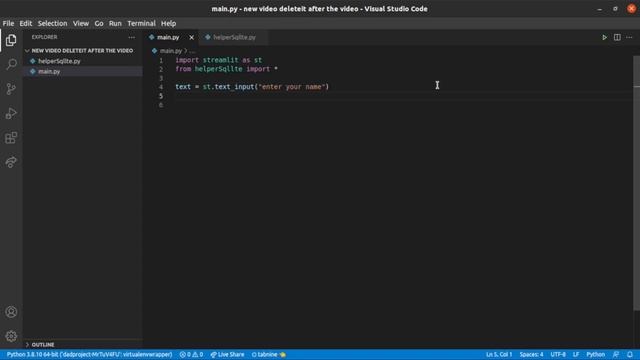Open the Terminal menu
This screenshot has height=360, width=640.
[x=141, y=23]
